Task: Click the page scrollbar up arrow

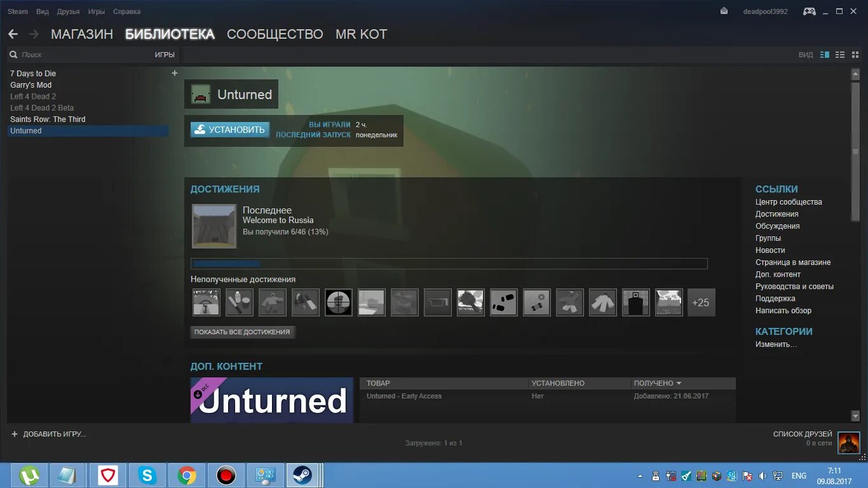Action: pos(855,74)
